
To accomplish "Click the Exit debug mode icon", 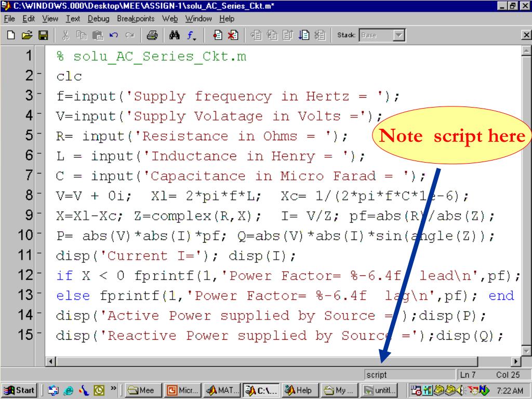I will [320, 35].
